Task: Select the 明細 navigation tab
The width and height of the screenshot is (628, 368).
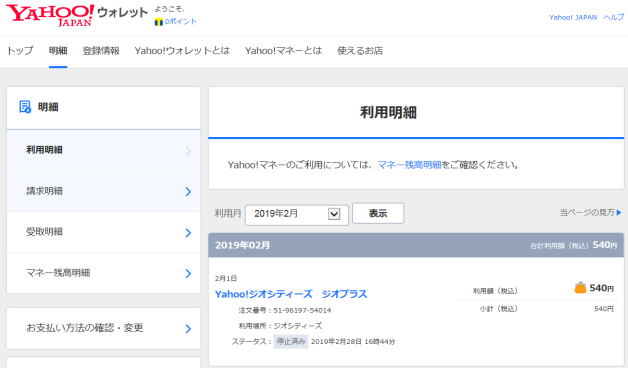Action: (58, 50)
